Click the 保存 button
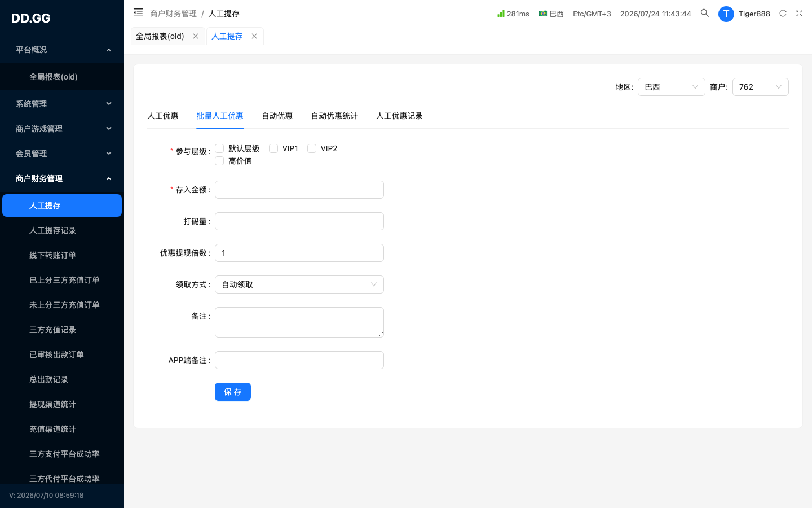Screen dimensions: 812x508 (233, 392)
